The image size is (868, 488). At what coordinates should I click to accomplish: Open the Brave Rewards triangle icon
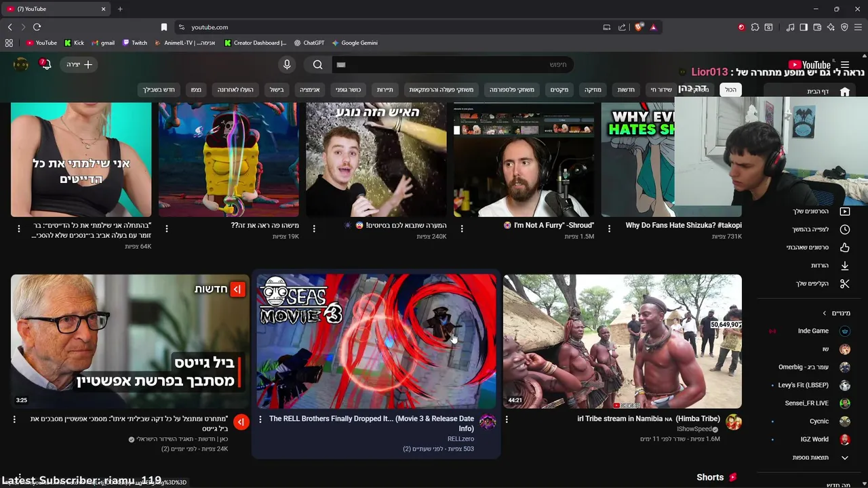tap(653, 27)
